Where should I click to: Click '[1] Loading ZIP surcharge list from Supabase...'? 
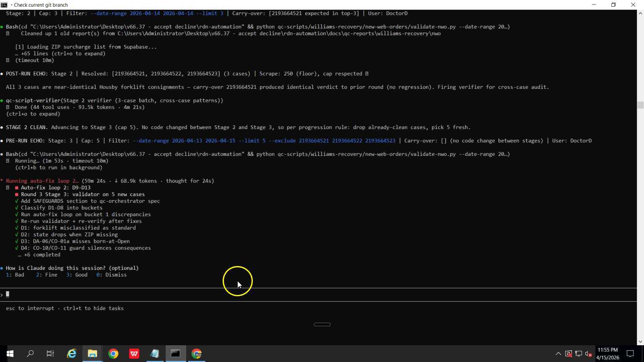point(86,47)
